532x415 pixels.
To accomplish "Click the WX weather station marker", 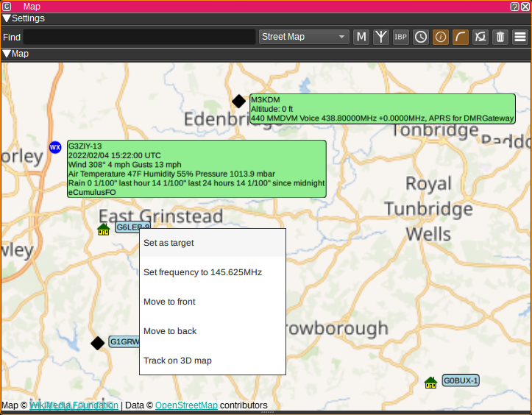I will 55,147.
